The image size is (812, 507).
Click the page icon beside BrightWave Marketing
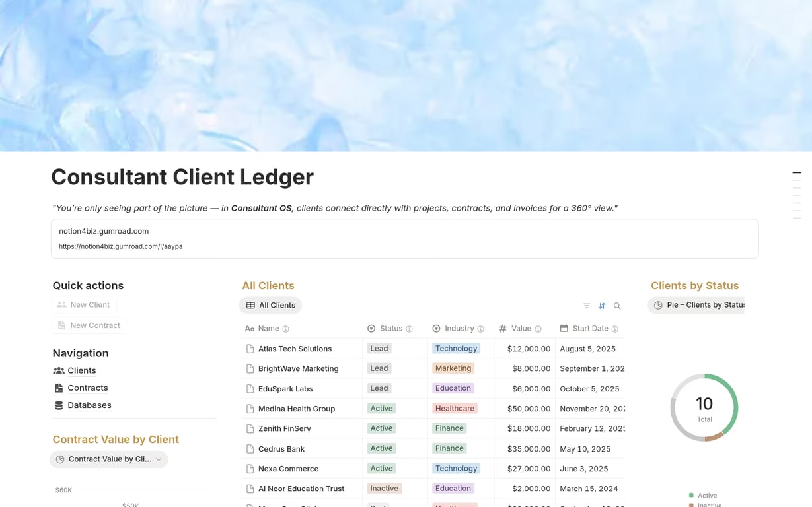point(250,368)
